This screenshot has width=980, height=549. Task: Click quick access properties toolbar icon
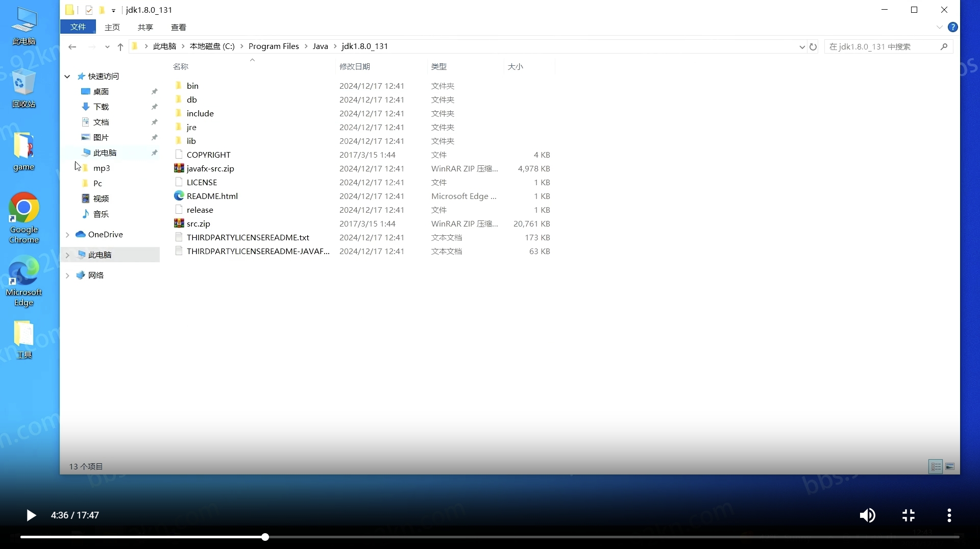point(89,10)
